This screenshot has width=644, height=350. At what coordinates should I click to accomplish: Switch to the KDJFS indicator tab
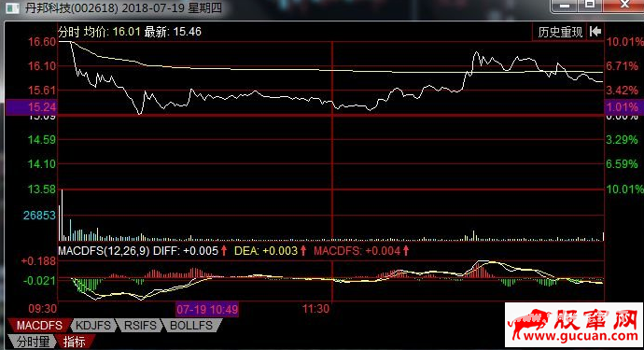tap(93, 326)
